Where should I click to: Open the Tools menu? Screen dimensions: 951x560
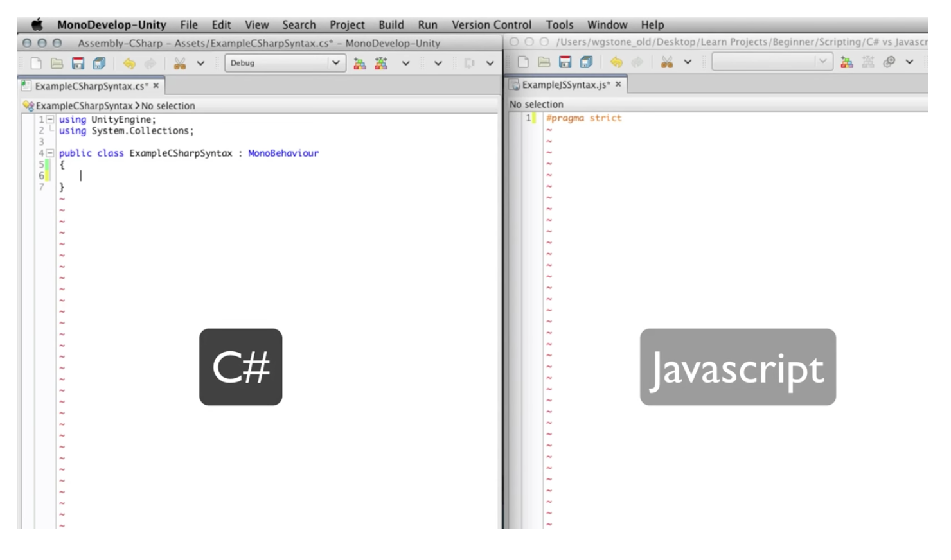(559, 24)
